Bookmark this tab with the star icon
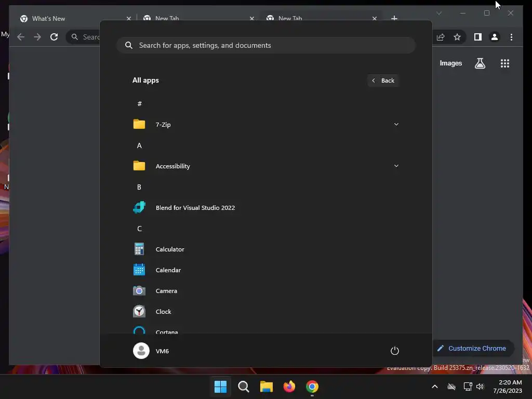532x399 pixels. [457, 37]
